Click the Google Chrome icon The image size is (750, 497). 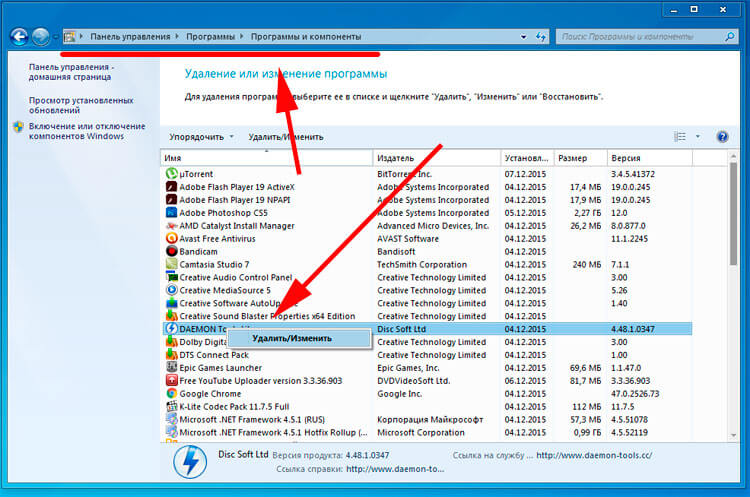coord(171,393)
